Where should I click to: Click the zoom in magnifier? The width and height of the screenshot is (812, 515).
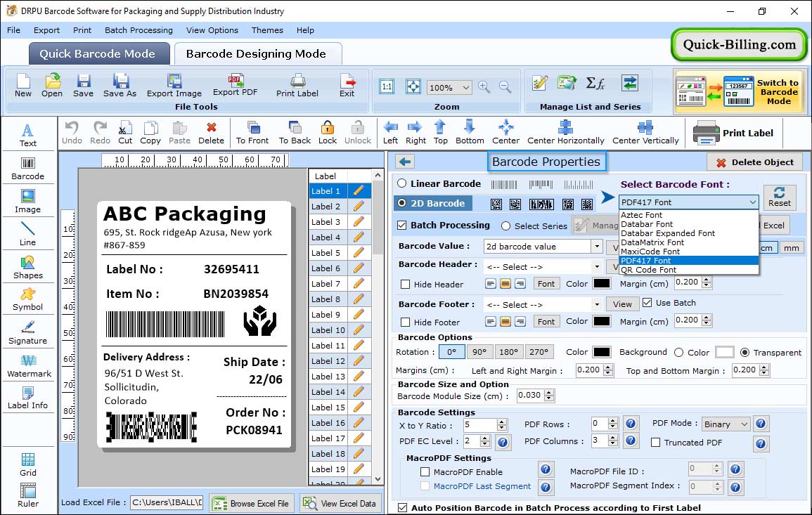coord(484,87)
